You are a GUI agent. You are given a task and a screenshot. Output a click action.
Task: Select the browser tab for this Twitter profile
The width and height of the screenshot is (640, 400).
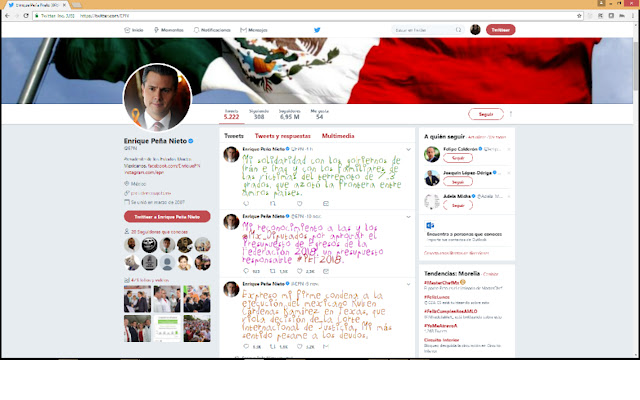pos(37,5)
